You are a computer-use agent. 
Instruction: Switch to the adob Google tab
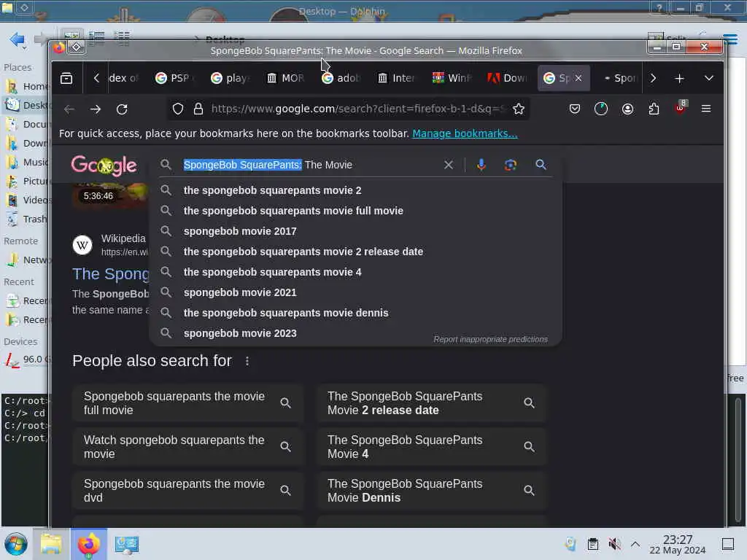341,78
